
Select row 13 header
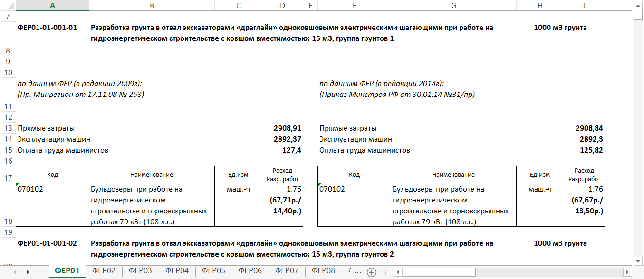[7, 128]
